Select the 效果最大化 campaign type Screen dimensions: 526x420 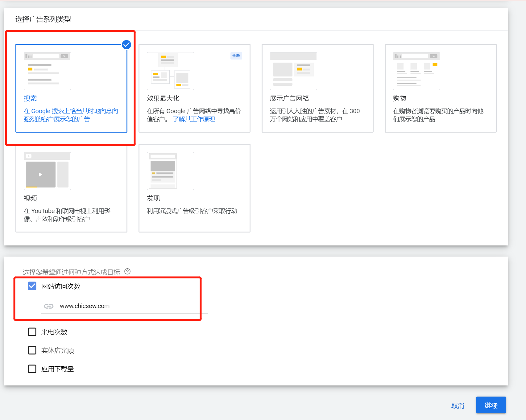(194, 88)
